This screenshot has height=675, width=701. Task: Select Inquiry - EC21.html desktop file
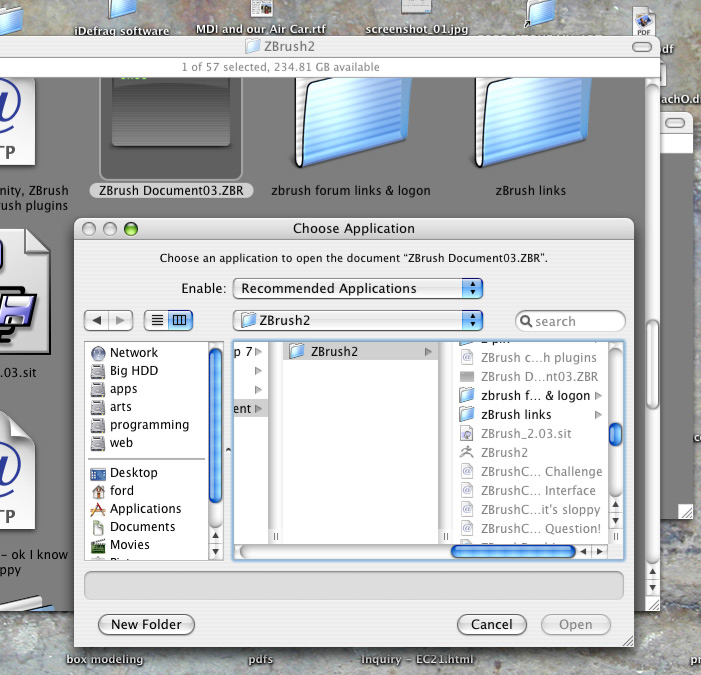(417, 659)
